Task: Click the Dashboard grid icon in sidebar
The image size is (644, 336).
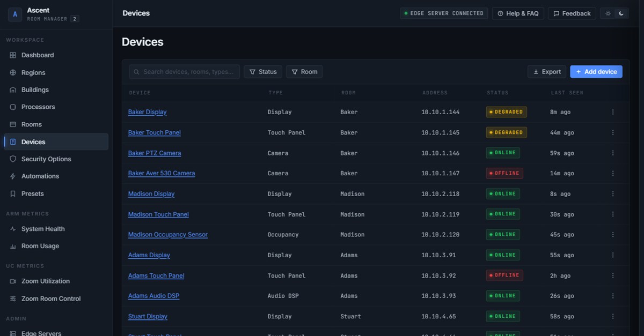Action: tap(13, 55)
